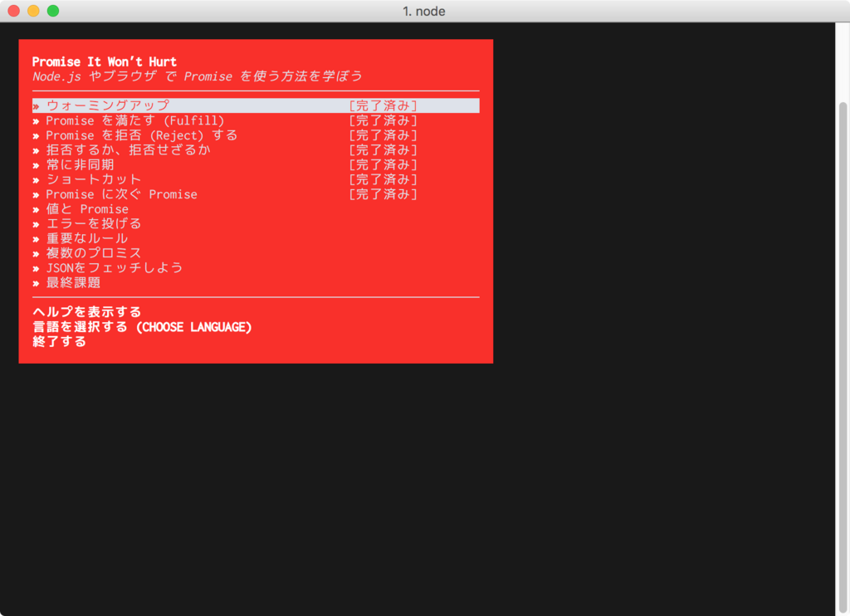
Task: Select the ウォーミングアップ menu row
Action: coord(256,105)
